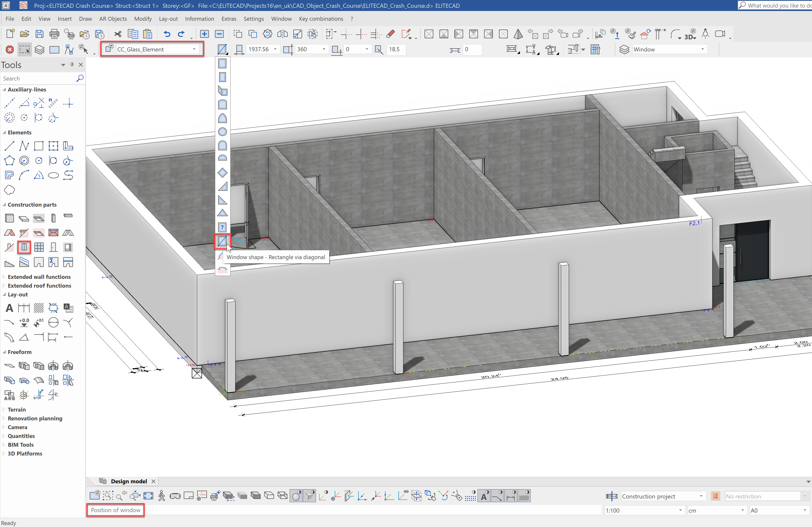Click the Paste clipboard icon
The height and width of the screenshot is (527, 812).
pos(148,34)
